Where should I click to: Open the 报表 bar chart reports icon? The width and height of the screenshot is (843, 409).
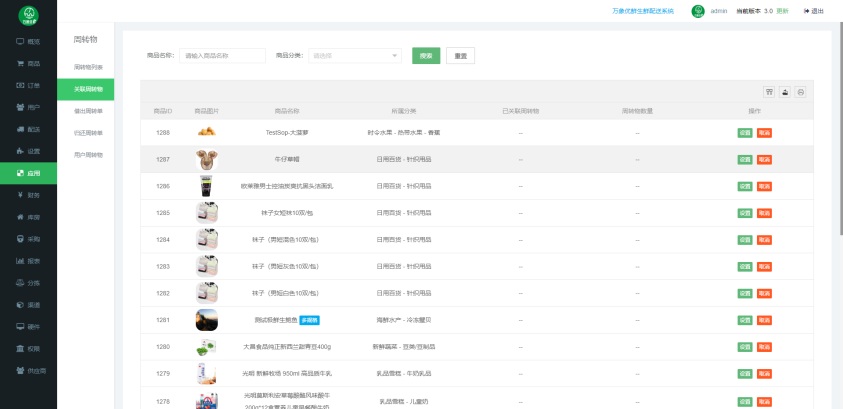(x=20, y=261)
